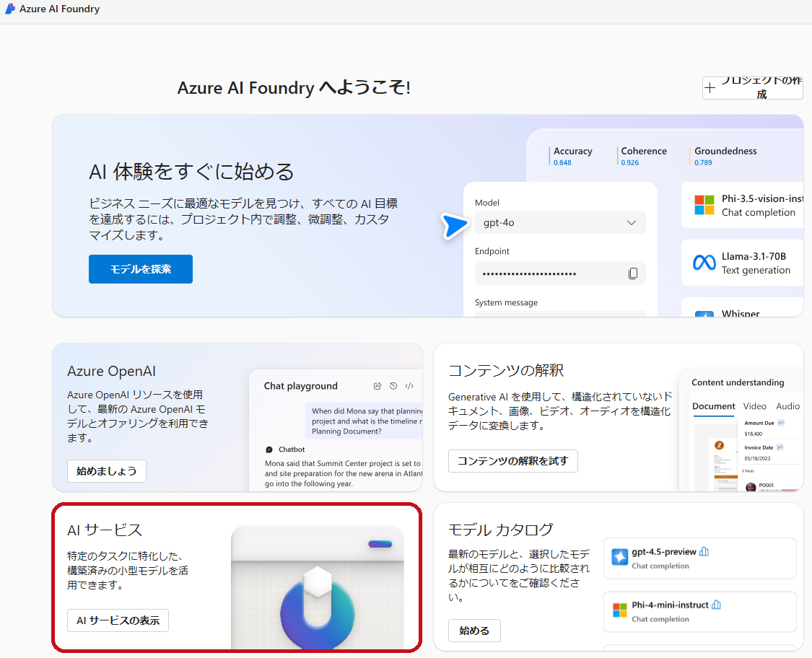
Task: Switch to the Audio tab
Action: (x=787, y=406)
